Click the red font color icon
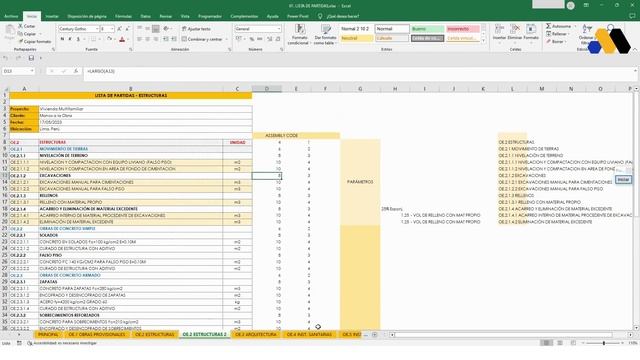Viewport: 640px width, 360px height. [122, 39]
